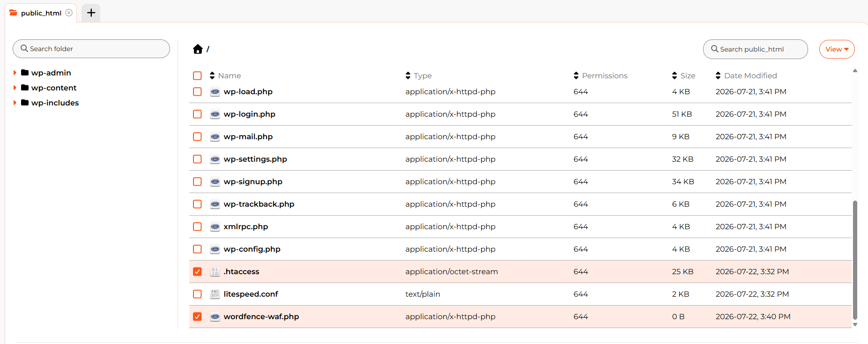The width and height of the screenshot is (868, 344).
Task: Uncheck the .htaccess checkbox
Action: 197,272
